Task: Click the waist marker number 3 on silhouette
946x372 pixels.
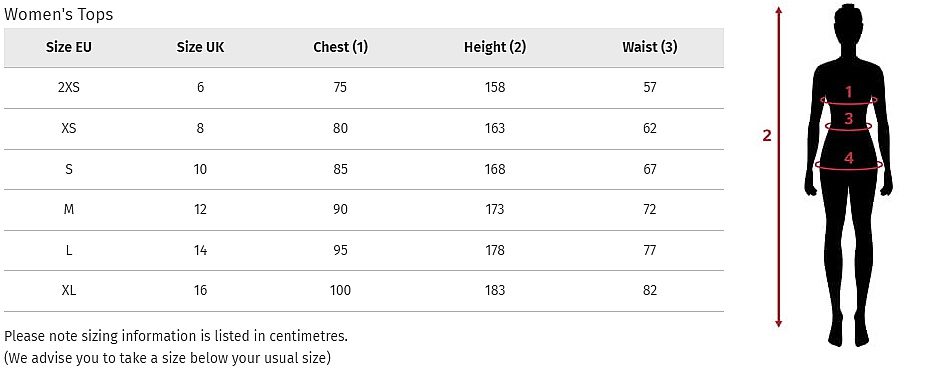Action: point(849,119)
